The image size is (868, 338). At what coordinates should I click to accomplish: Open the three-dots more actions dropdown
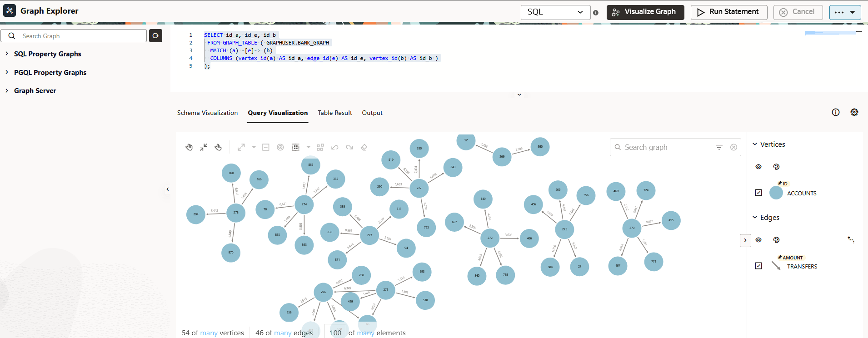click(x=845, y=12)
